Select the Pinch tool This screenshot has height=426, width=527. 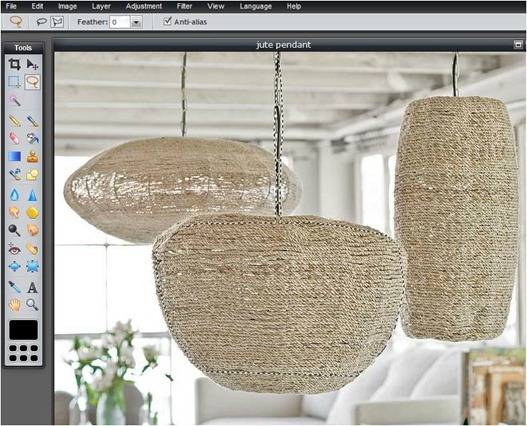pyautogui.click(x=32, y=266)
